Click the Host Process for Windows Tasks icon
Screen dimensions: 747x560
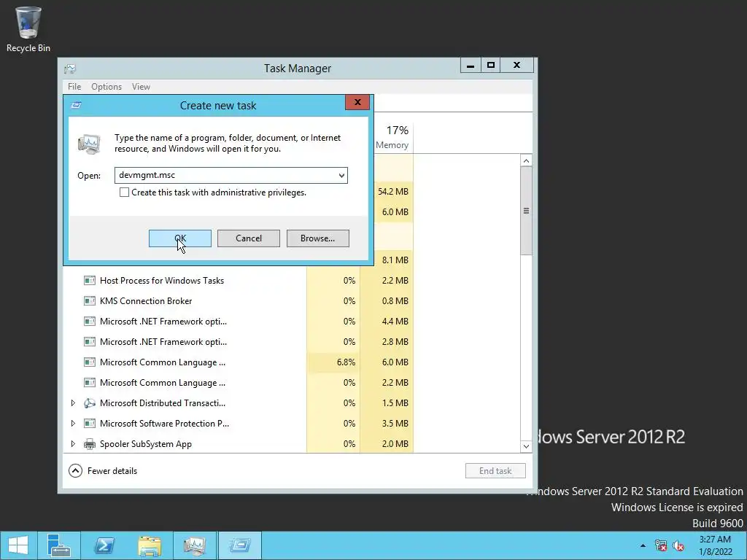tap(90, 281)
